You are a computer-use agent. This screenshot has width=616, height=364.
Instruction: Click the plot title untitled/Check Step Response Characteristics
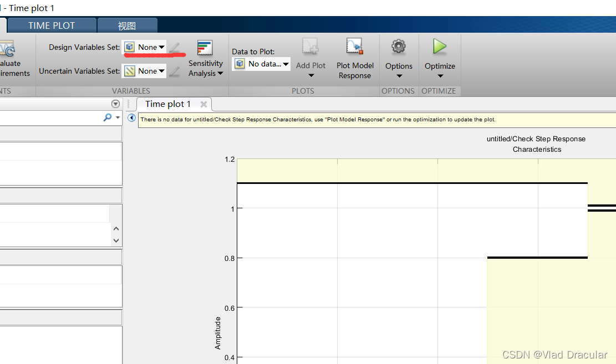click(536, 144)
